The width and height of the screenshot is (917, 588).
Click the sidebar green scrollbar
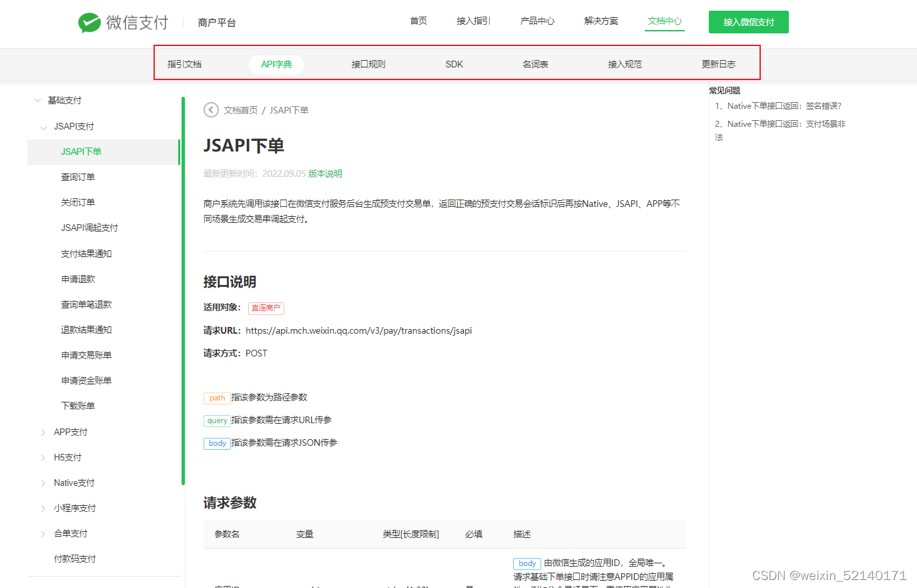[x=183, y=291]
